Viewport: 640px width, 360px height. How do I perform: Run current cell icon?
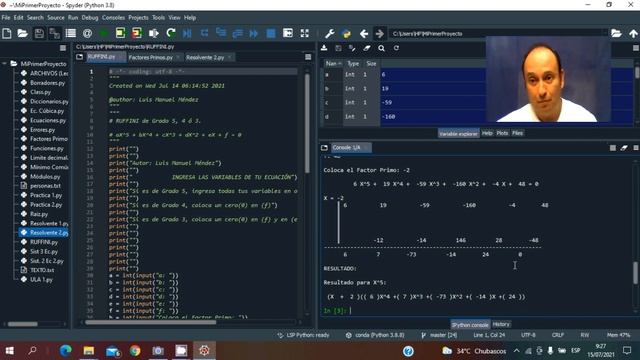[x=120, y=33]
